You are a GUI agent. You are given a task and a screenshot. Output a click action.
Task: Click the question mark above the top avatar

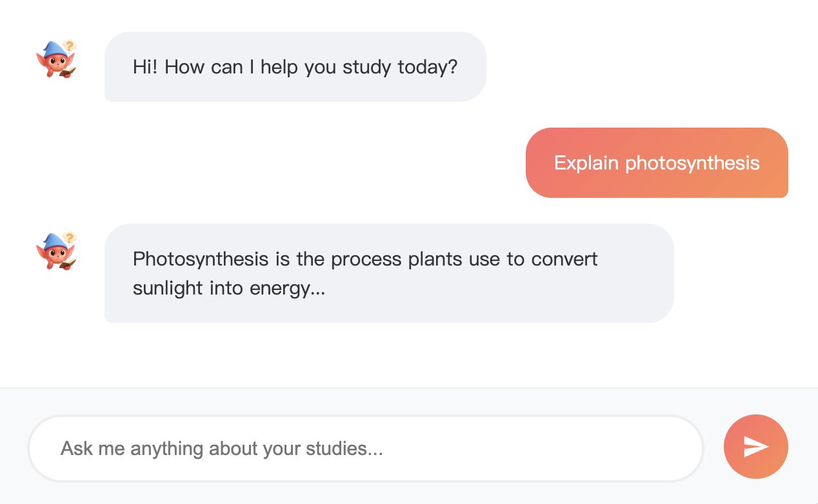pos(70,46)
